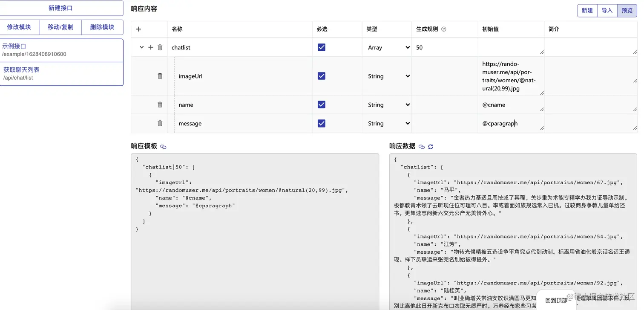The image size is (644, 310).
Task: Click the plus icon in table header
Action: pos(138,29)
